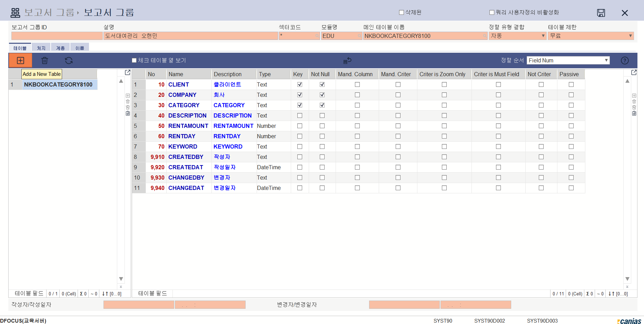Click delete row icon at right grid edge
The image size is (644, 324).
pos(634,101)
